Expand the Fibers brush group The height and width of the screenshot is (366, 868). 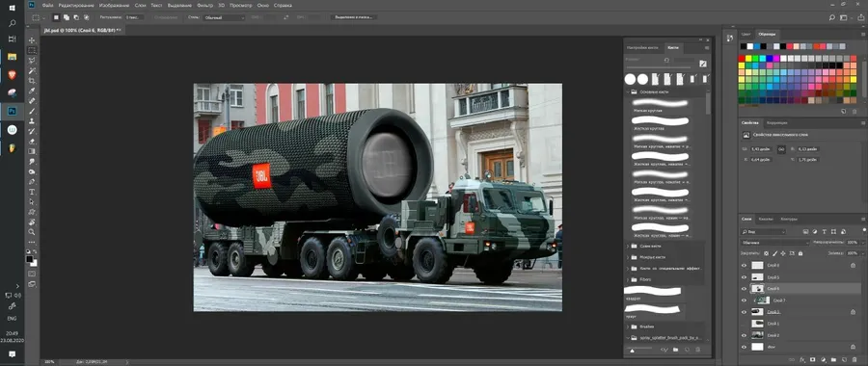[628, 279]
